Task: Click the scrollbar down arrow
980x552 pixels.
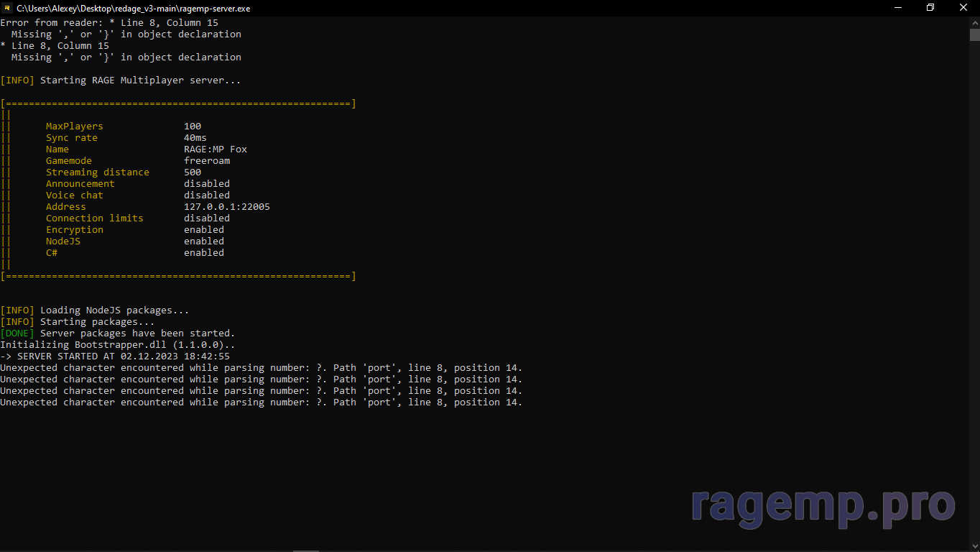Action: click(974, 546)
